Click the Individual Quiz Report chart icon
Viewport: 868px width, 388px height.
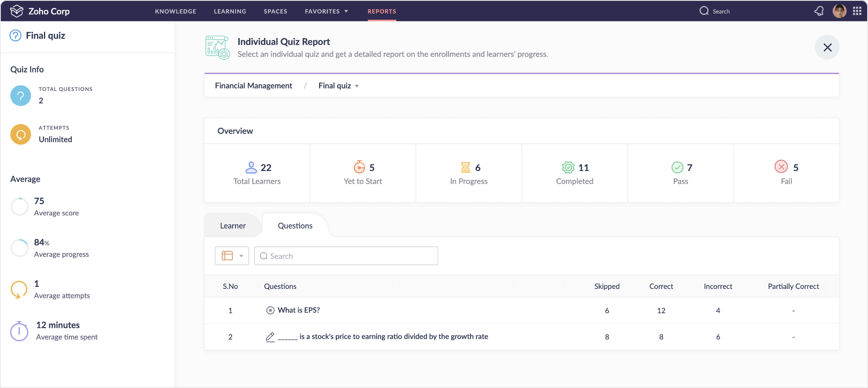pos(217,48)
